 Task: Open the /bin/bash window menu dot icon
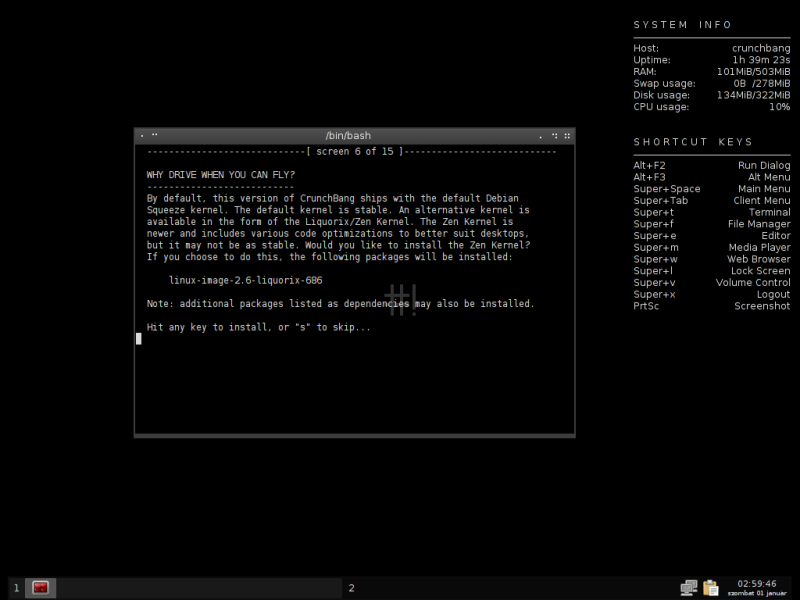coord(142,136)
